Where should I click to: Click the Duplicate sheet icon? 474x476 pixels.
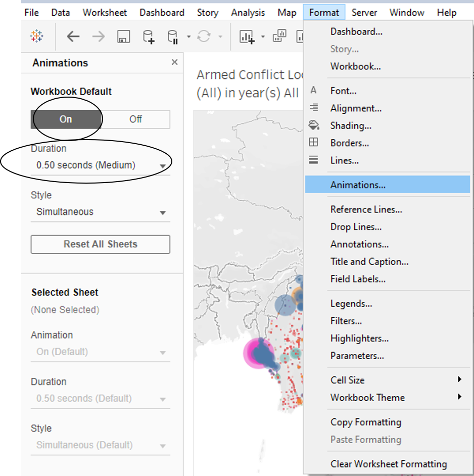[279, 36]
